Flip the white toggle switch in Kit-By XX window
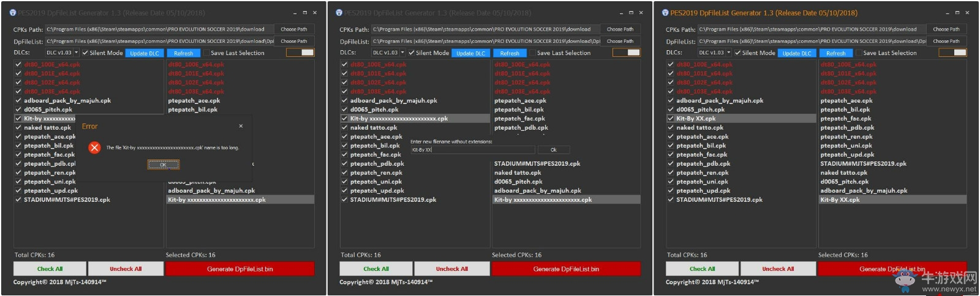The image size is (980, 296). point(952,53)
